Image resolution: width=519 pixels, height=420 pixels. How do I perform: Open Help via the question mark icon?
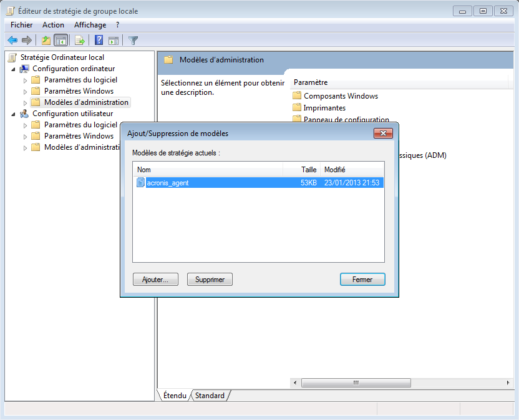(99, 41)
